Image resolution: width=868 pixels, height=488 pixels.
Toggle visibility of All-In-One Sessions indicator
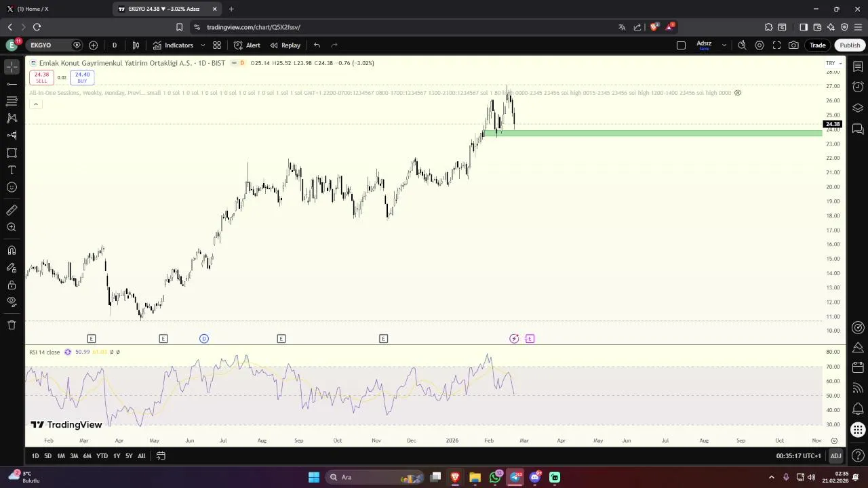pos(738,93)
